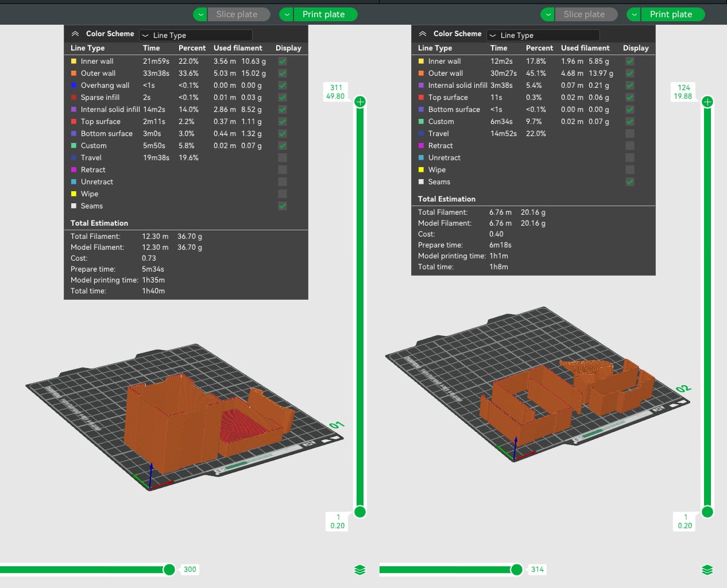The width and height of the screenshot is (727, 588).
Task: Click bottom handle of left vertical layer slider
Action: [x=360, y=512]
